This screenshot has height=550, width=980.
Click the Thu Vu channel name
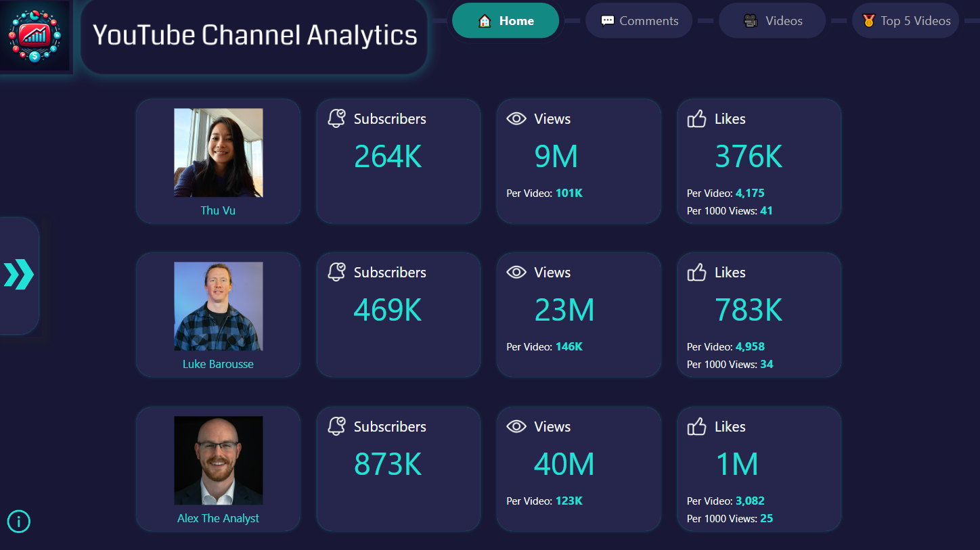(x=218, y=210)
